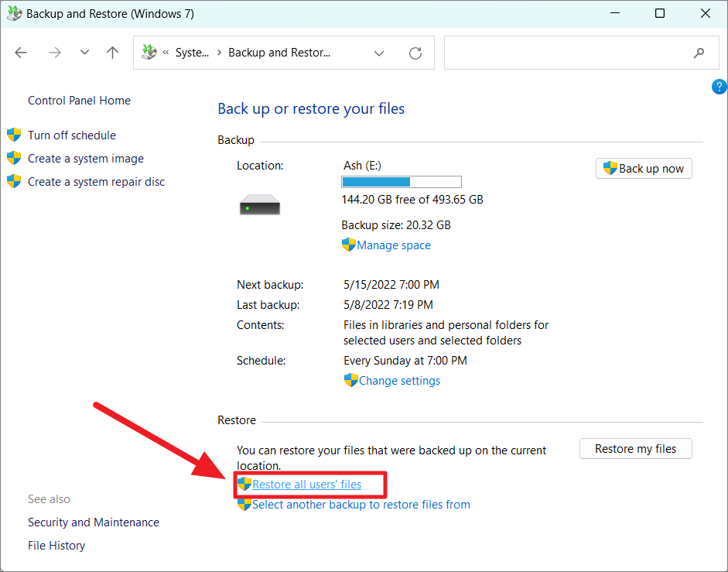Select the Manage space shield icon

(x=349, y=245)
